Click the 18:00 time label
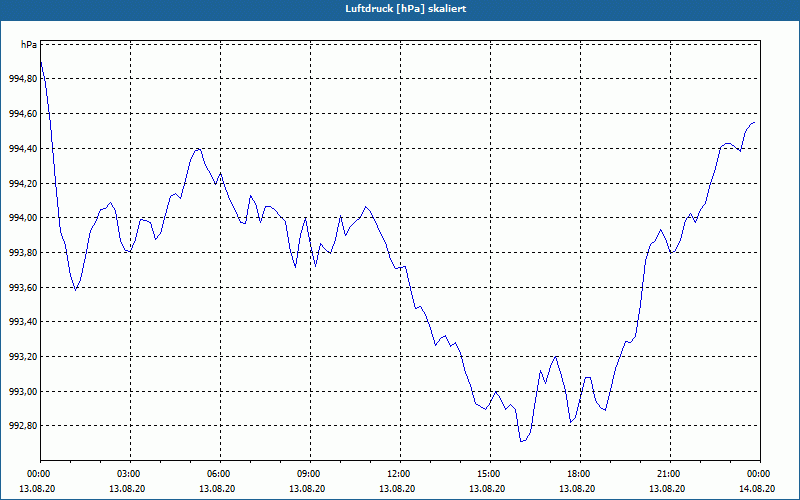The width and height of the screenshot is (800, 500). [x=580, y=474]
